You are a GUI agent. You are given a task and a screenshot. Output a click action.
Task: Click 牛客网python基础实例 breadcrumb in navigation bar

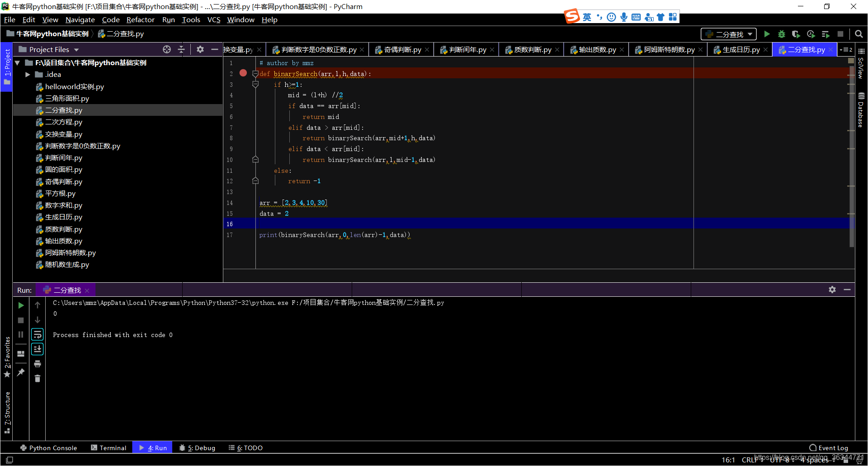tap(48, 34)
